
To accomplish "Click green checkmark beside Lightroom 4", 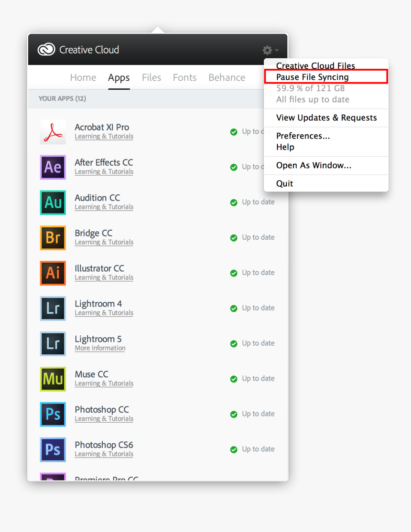I will [x=234, y=309].
